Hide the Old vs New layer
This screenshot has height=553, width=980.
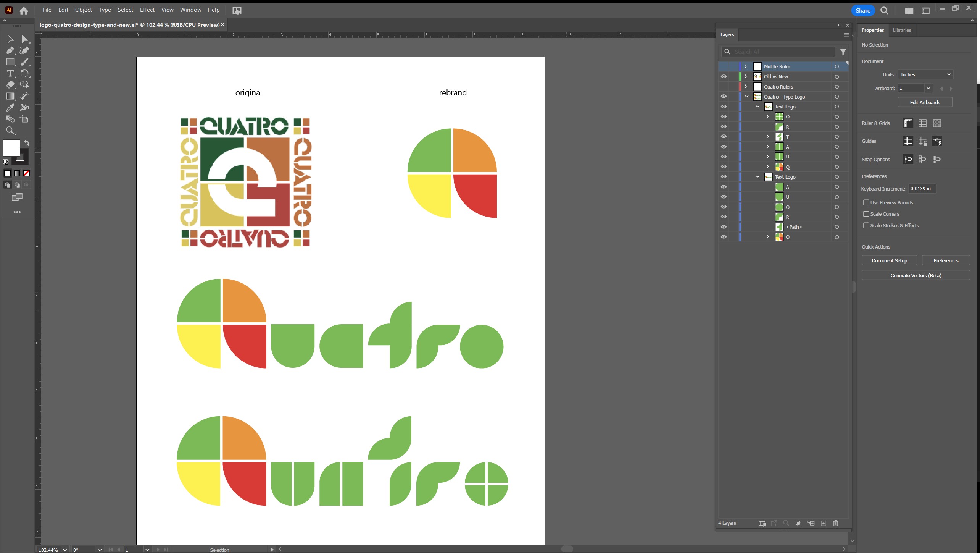point(724,76)
